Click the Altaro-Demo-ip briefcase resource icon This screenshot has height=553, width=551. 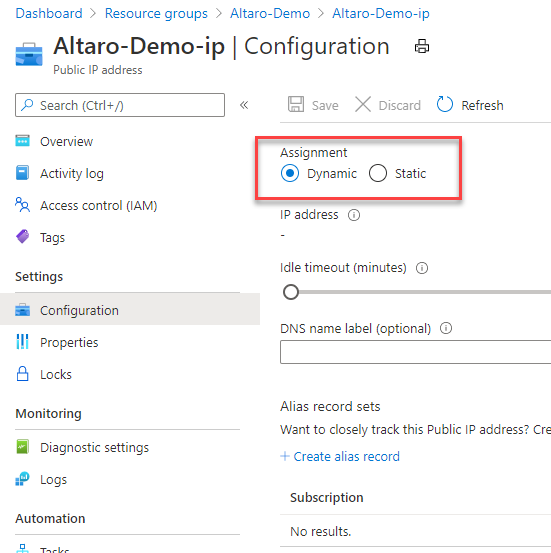tap(29, 54)
